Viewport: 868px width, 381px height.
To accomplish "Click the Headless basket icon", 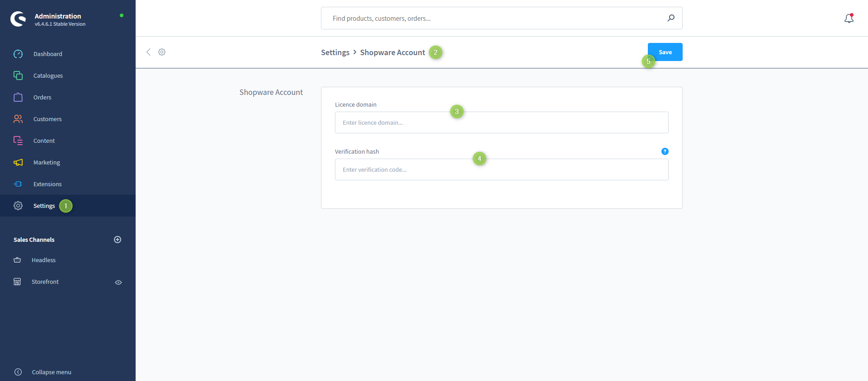I will tap(17, 260).
